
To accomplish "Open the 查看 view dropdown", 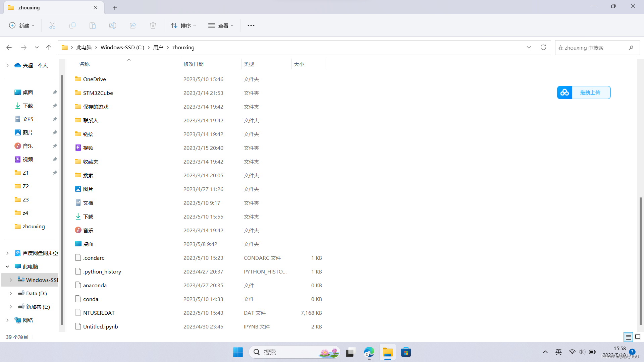I will coord(221,25).
